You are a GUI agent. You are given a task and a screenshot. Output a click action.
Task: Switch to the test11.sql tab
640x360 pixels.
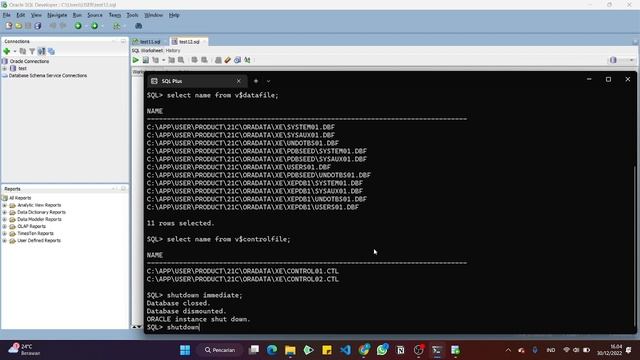point(149,42)
